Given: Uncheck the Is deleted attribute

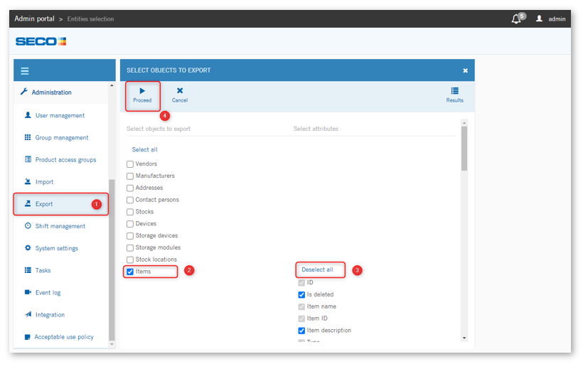Looking at the screenshot, I should [301, 295].
